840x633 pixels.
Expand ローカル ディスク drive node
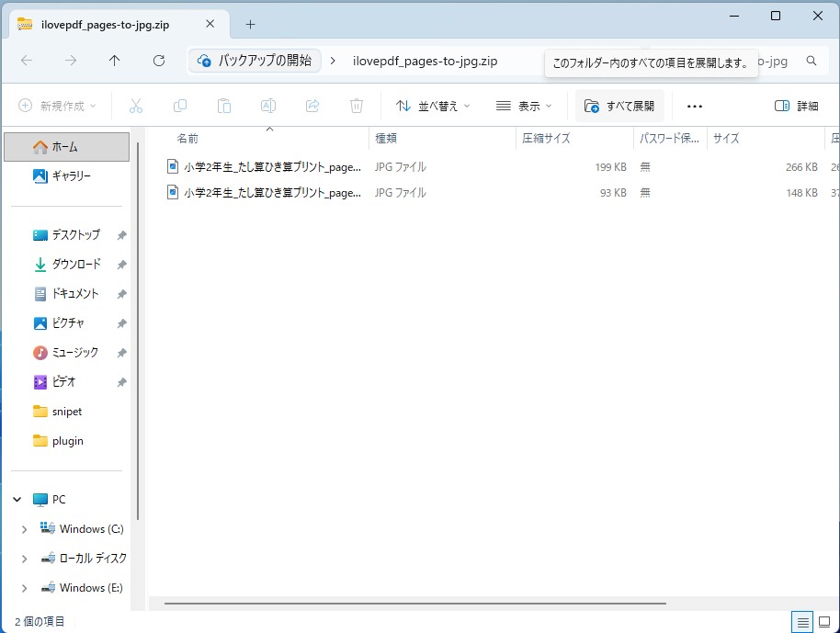pos(24,559)
